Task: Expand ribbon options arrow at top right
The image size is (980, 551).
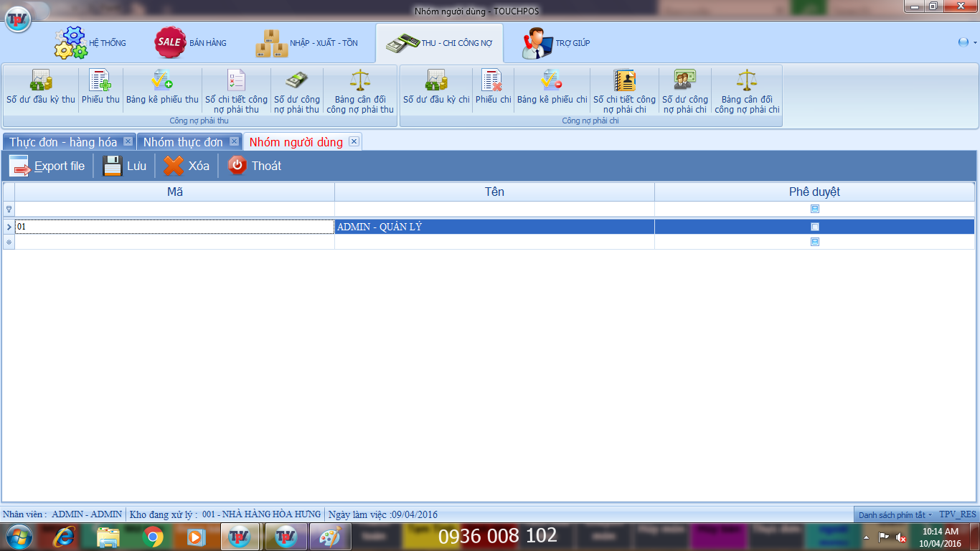Action: coord(975,43)
